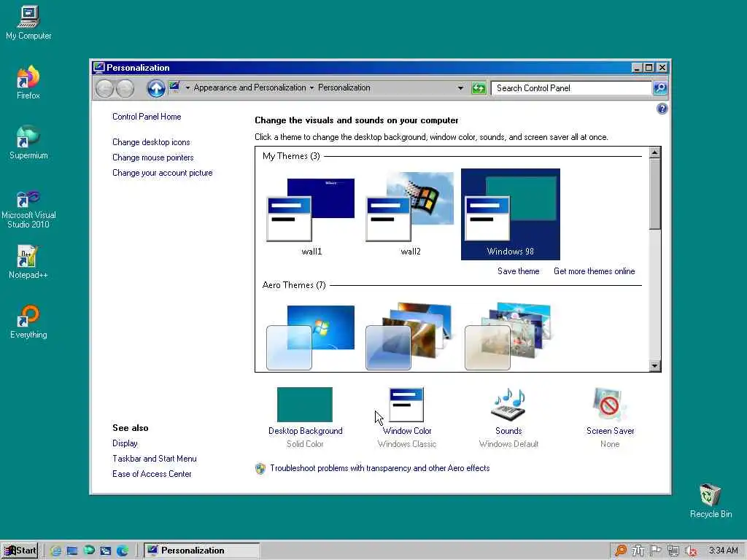Open the Display link under See also
Screen dimensions: 747x560
pos(125,443)
